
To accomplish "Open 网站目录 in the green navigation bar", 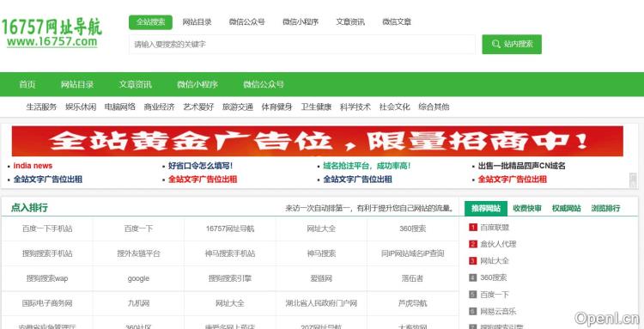I will coord(77,84).
